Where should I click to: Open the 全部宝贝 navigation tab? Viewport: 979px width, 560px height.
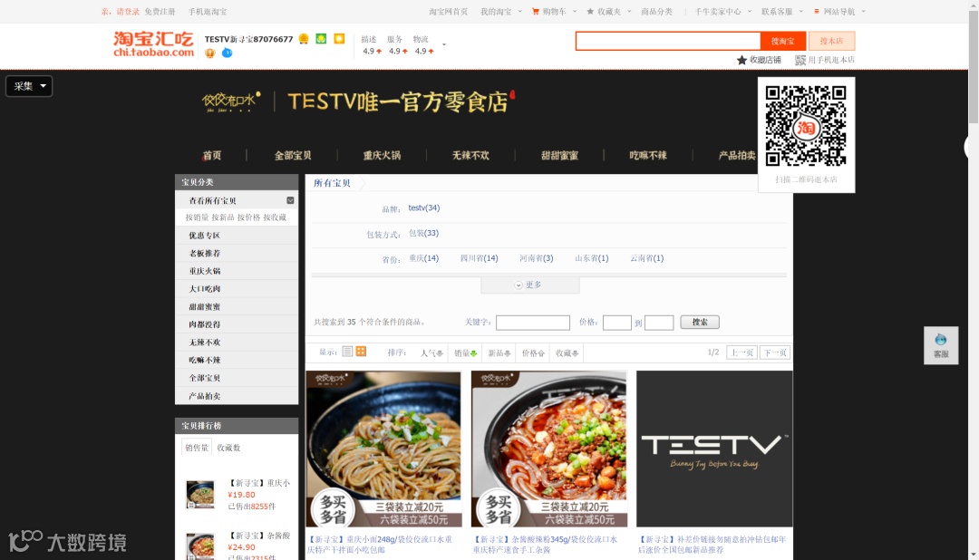(x=293, y=155)
